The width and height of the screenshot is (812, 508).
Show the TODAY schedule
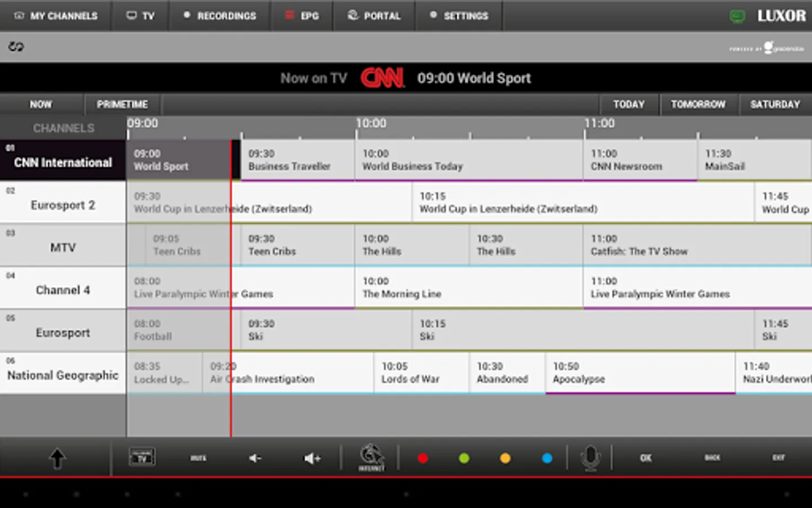pyautogui.click(x=629, y=104)
